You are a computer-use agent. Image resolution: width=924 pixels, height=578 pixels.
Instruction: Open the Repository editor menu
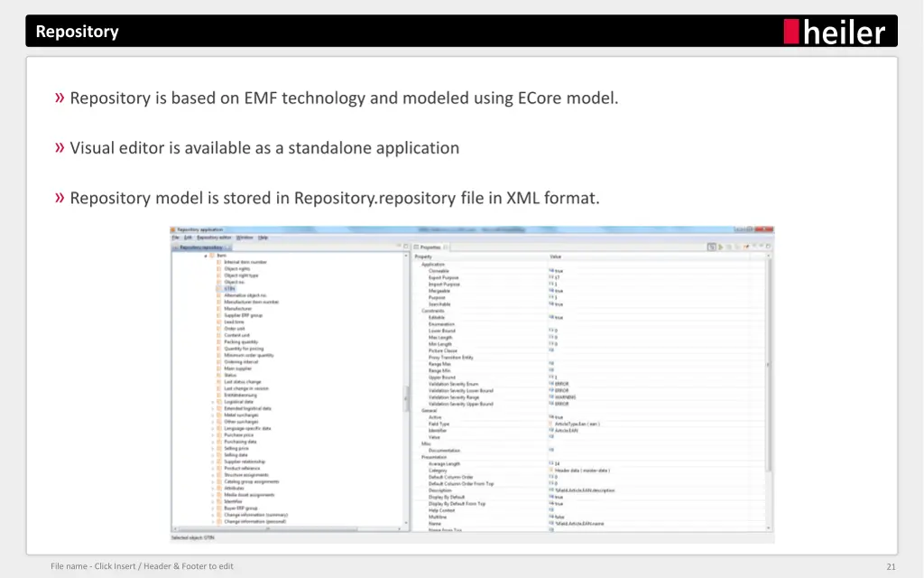[214, 238]
